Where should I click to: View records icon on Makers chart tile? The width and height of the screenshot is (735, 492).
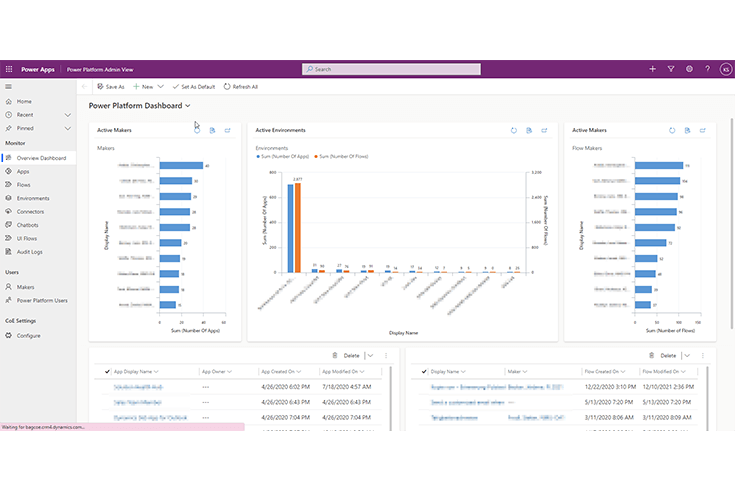point(212,130)
